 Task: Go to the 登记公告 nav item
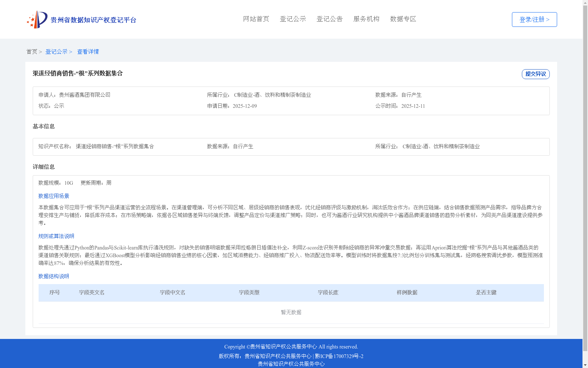click(330, 19)
